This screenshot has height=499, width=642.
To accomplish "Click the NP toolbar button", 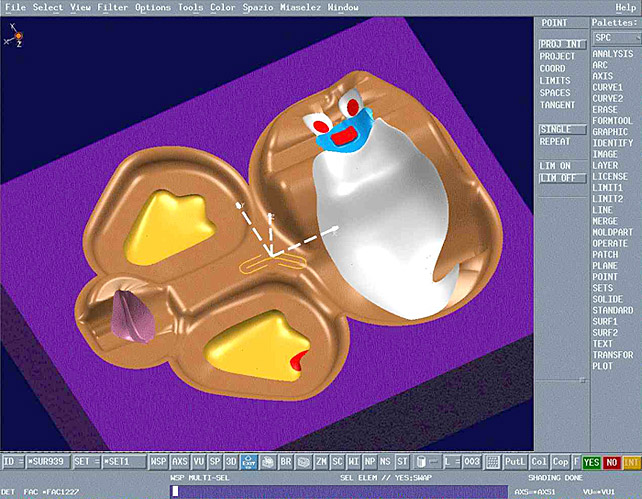I will point(370,462).
